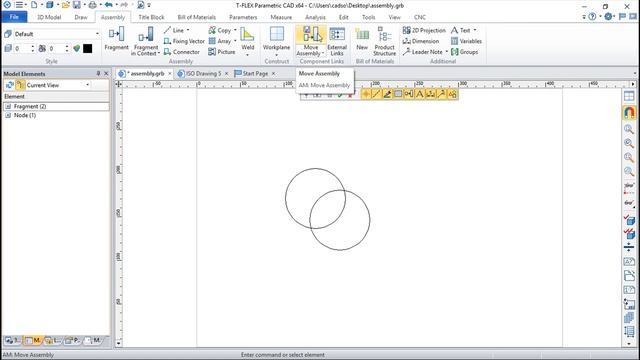Viewport: 640px width, 360px height.
Task: Open the Weld dropdown arrow
Action: click(x=247, y=55)
